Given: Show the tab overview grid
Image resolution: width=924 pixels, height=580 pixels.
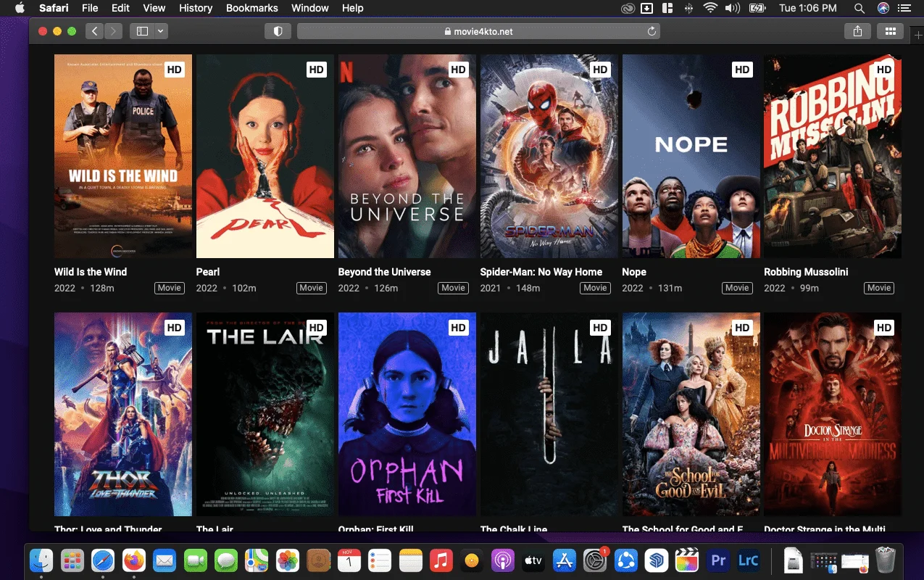Looking at the screenshot, I should click(890, 31).
